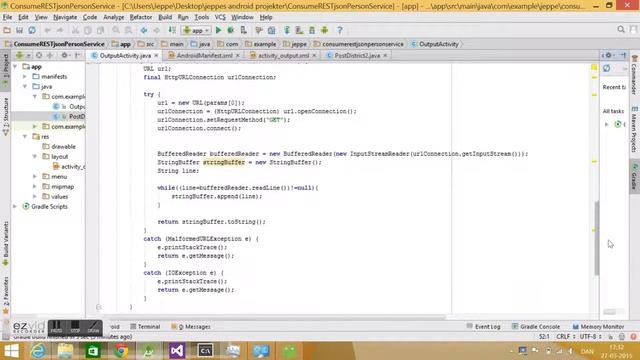Open the Memory Monitor

598,327
